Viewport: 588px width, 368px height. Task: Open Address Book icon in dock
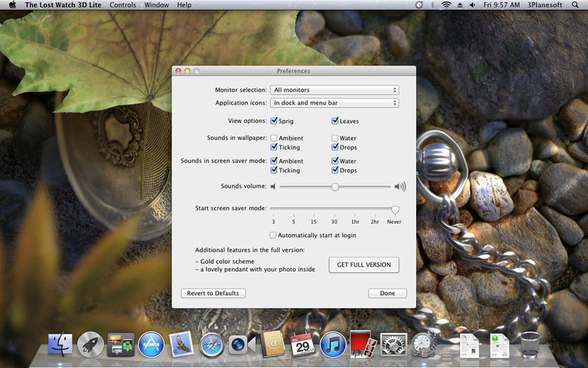tap(273, 344)
